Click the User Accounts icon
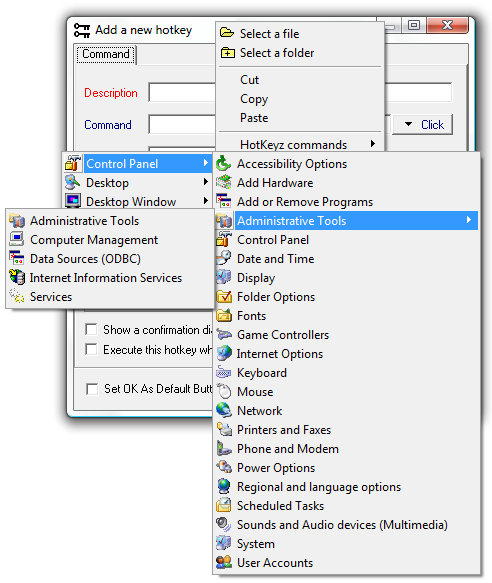 tap(224, 563)
